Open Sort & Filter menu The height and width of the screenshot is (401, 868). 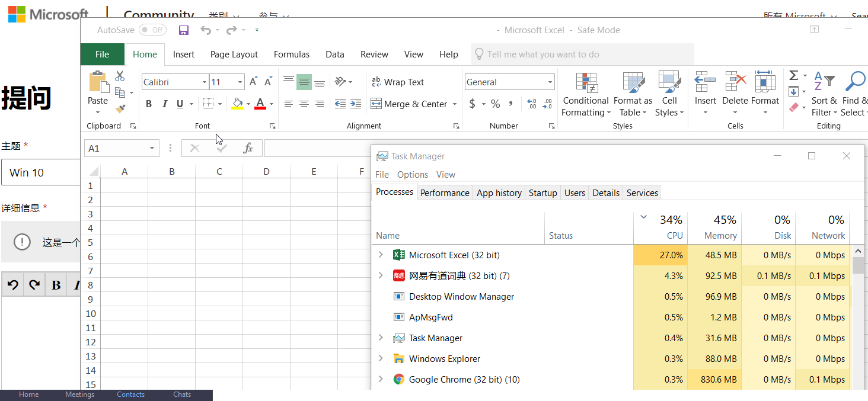(x=824, y=94)
